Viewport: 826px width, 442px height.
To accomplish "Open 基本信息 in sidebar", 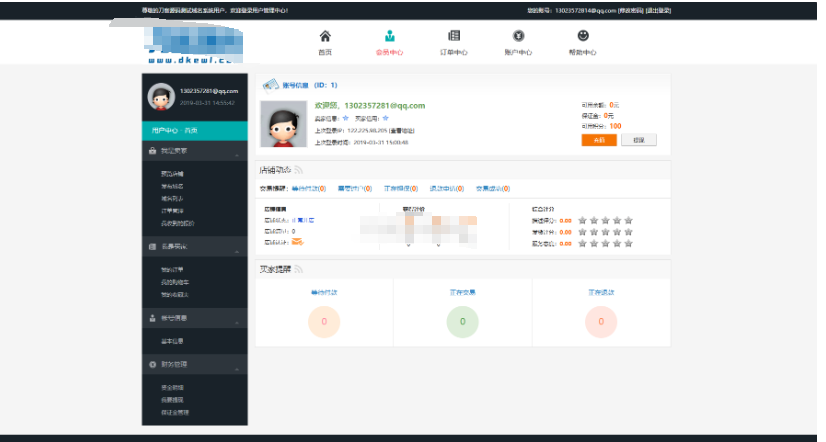I will [172, 341].
